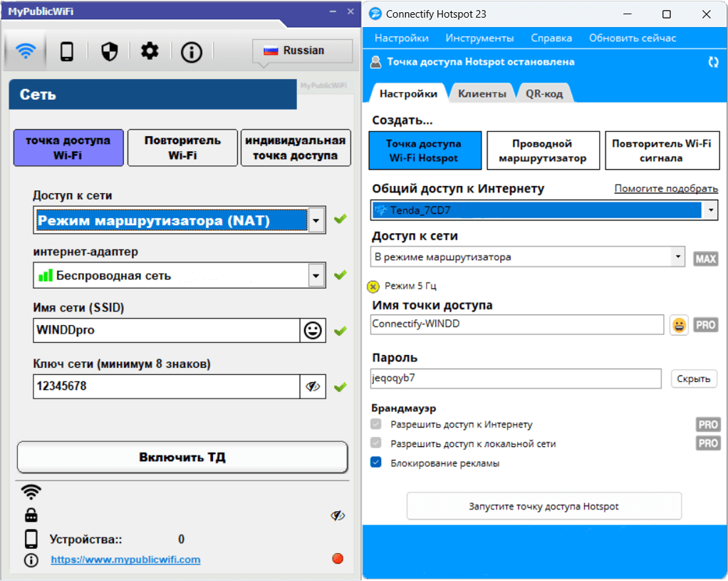Open the clients phone icon tab in MyPublicWiFi toolbar
Image resolution: width=728 pixels, height=581 pixels.
click(x=67, y=51)
